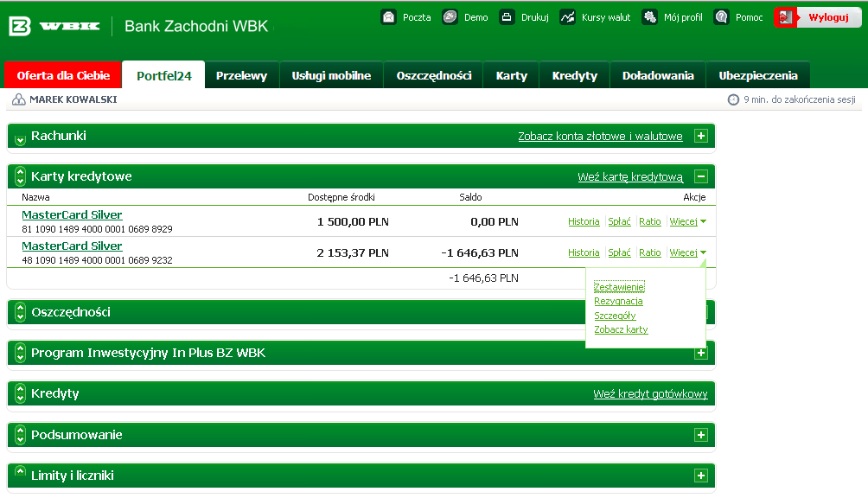Viewport: 868px width, 498px height.
Task: Open MasterCard Silver card ending 8929
Action: click(x=72, y=214)
